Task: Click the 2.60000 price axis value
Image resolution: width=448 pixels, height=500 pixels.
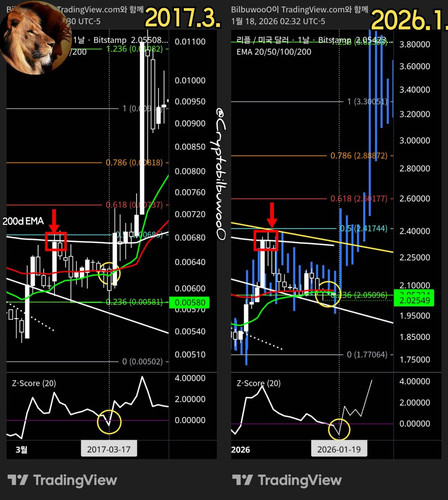Action: [x=415, y=198]
